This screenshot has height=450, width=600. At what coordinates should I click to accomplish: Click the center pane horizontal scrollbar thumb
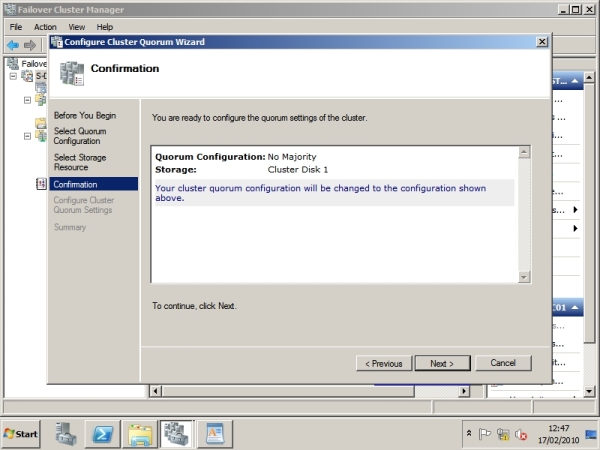[x=288, y=391]
